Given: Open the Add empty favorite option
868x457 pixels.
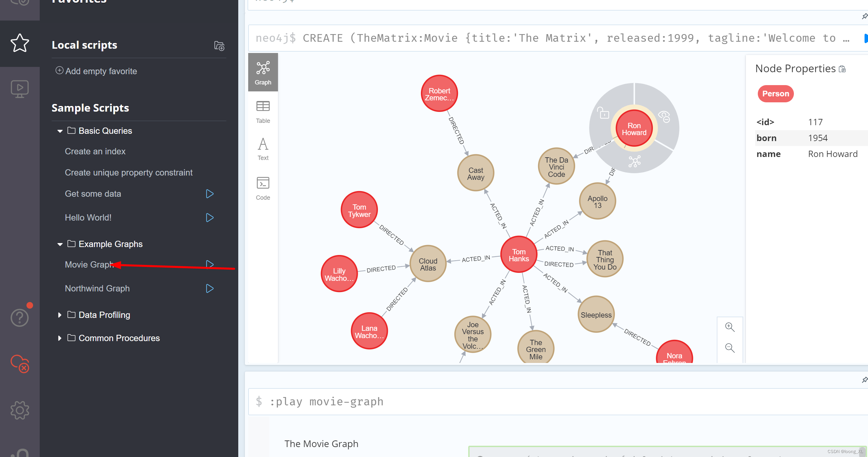Looking at the screenshot, I should 96,71.
